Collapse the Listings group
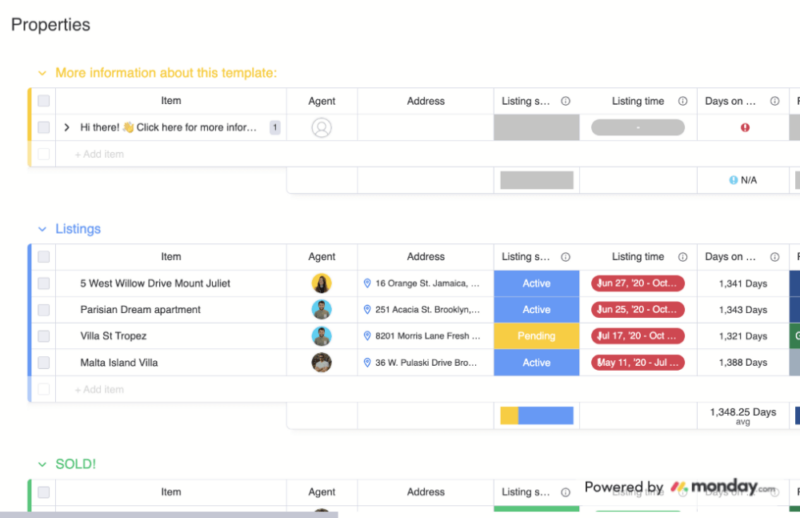Viewport: 800px width, 518px height. pos(42,229)
